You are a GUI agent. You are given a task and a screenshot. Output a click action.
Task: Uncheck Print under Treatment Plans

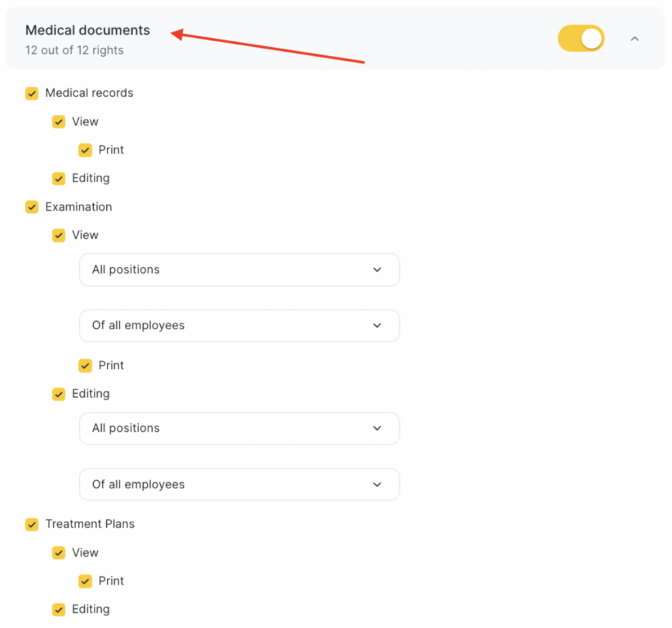[x=85, y=581]
